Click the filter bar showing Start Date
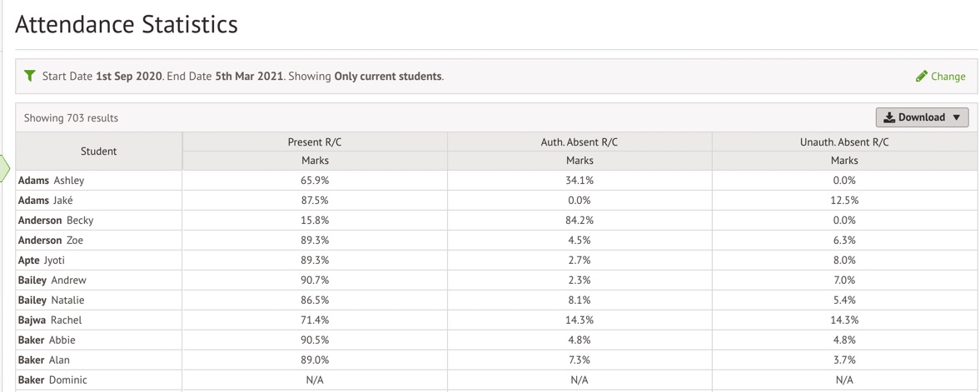 pyautogui.click(x=496, y=77)
